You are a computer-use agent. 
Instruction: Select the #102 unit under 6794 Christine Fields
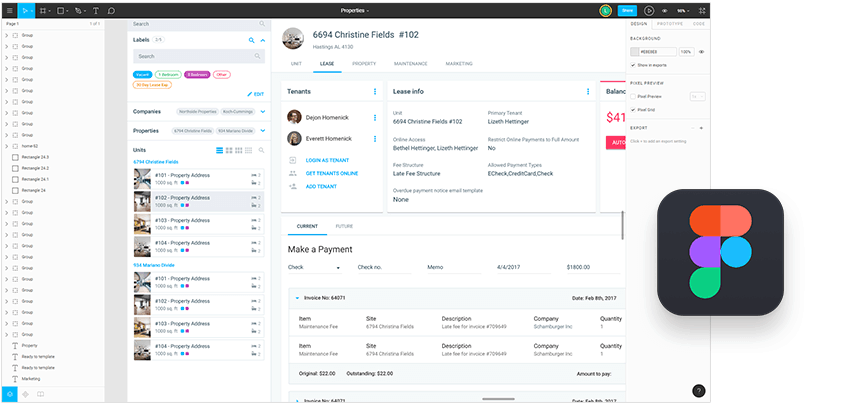[x=198, y=201]
